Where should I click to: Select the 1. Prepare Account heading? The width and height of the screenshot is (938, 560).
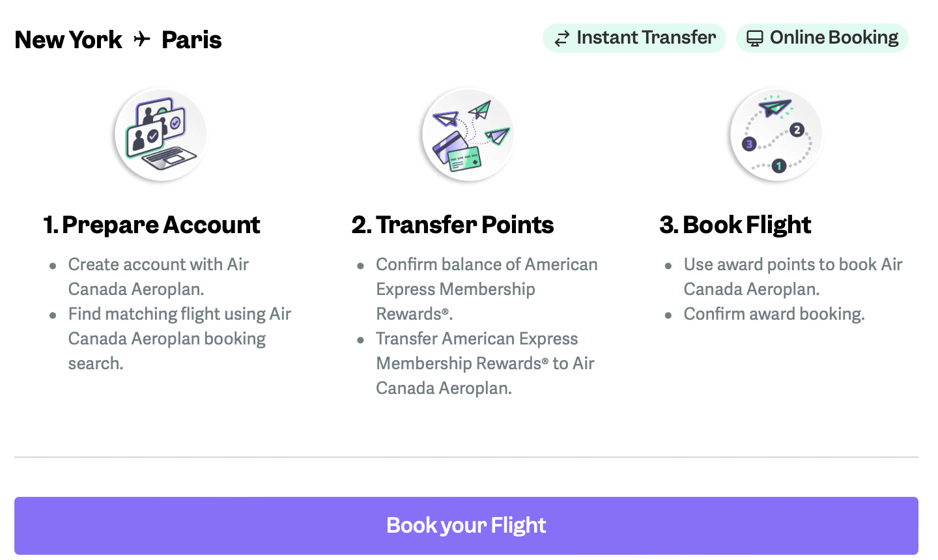coord(151,225)
